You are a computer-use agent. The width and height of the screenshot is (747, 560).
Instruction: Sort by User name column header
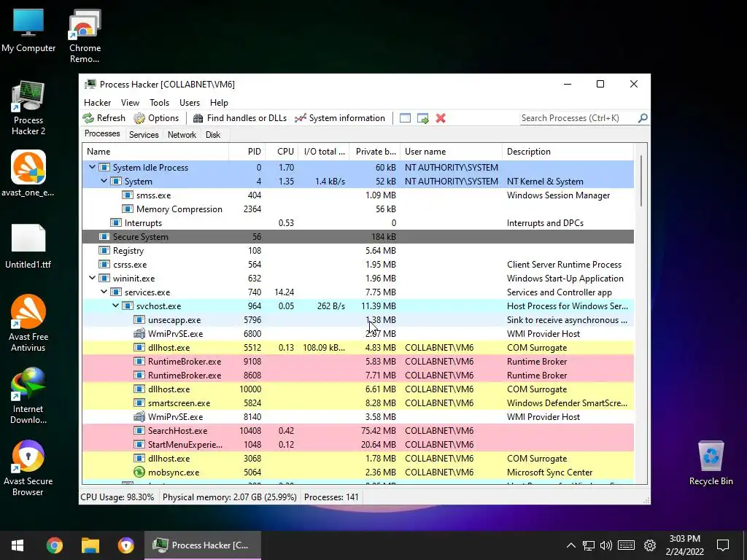451,152
